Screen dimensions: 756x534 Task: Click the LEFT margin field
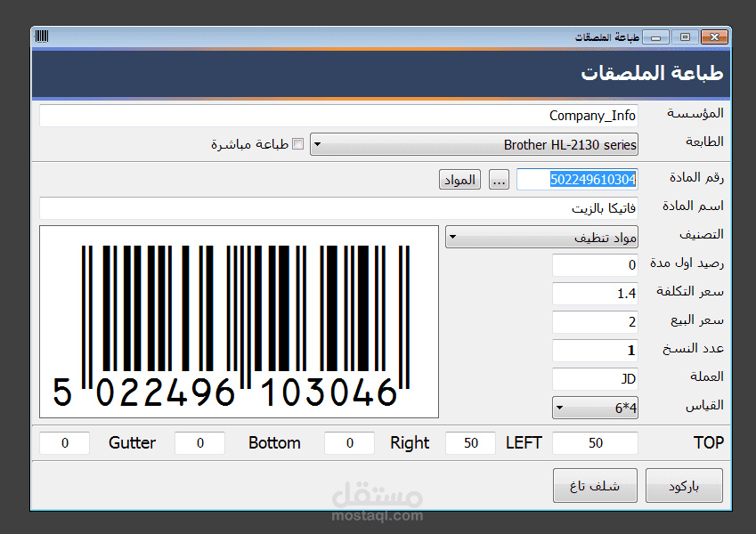coord(470,443)
